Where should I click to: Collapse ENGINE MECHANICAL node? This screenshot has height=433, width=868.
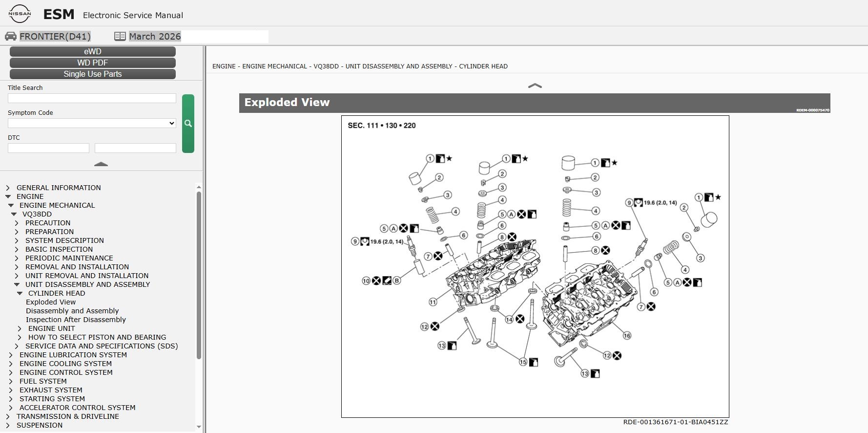pyautogui.click(x=11, y=205)
